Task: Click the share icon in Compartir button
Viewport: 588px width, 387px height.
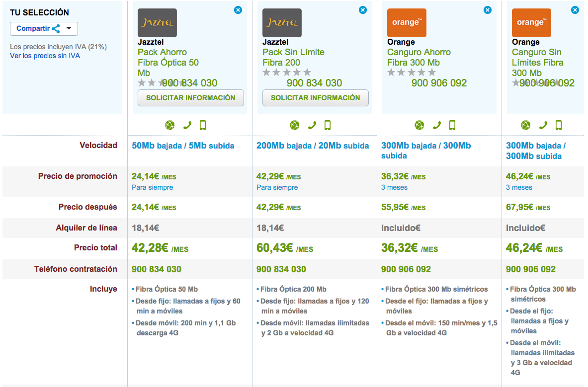Action: point(56,29)
